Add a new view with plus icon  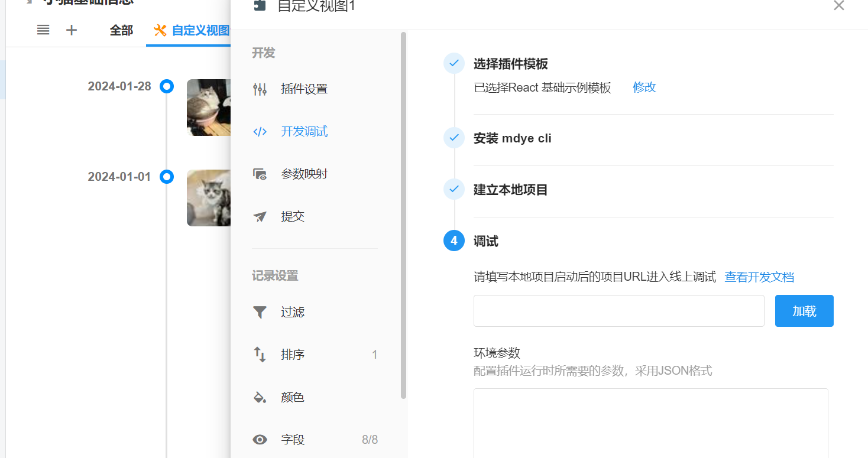pyautogui.click(x=72, y=30)
